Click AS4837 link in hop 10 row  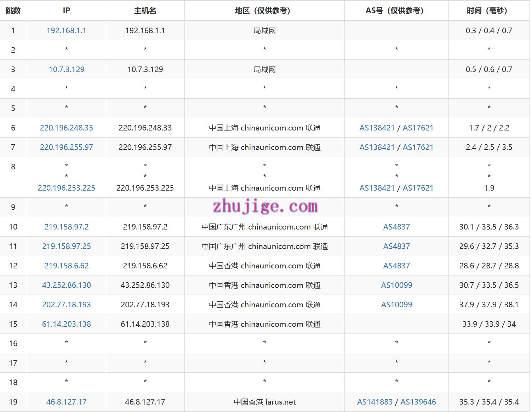click(396, 227)
